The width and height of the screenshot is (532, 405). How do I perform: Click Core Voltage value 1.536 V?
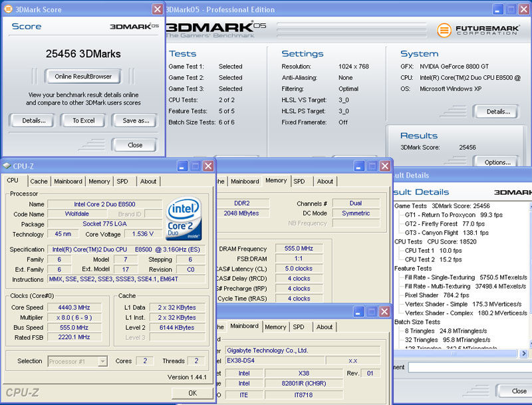[143, 233]
